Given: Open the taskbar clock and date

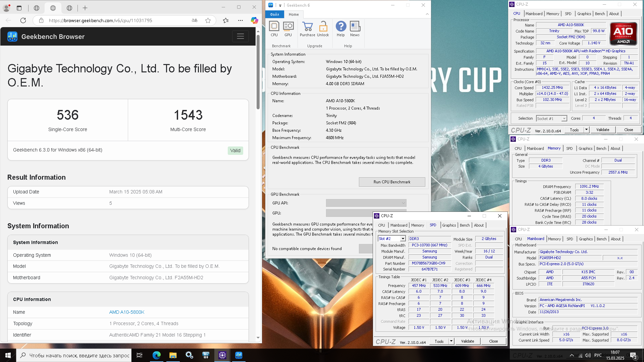Looking at the screenshot, I should pyautogui.click(x=615, y=355).
